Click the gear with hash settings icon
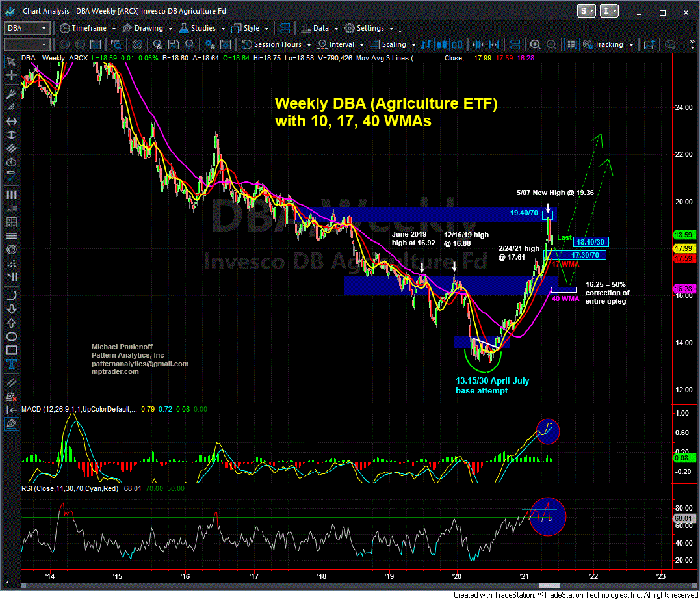Viewport: 700px width, 599px height. [x=210, y=44]
